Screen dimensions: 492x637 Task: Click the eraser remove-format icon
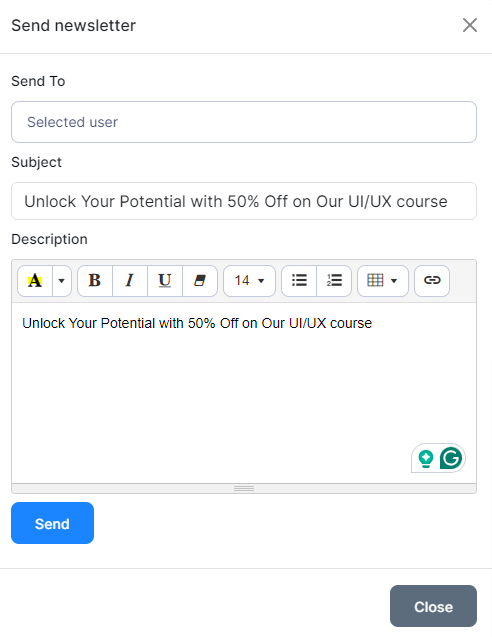pos(200,281)
